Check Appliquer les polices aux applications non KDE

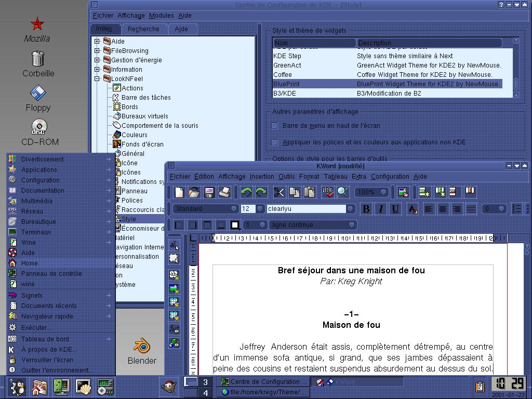tap(274, 142)
